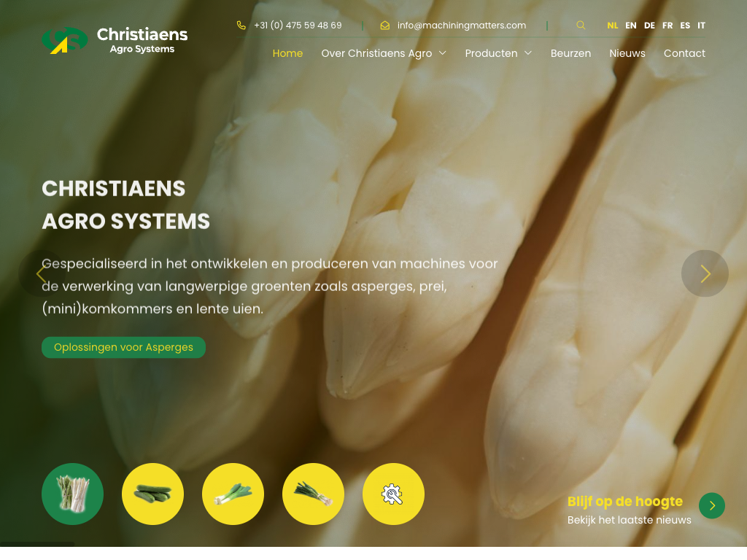Go to previous slide arrow

[42, 273]
